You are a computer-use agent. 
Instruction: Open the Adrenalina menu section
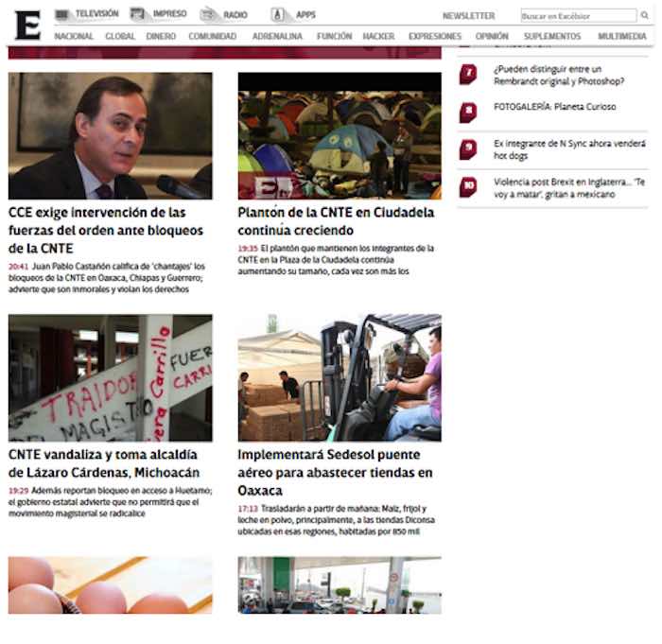(x=277, y=36)
